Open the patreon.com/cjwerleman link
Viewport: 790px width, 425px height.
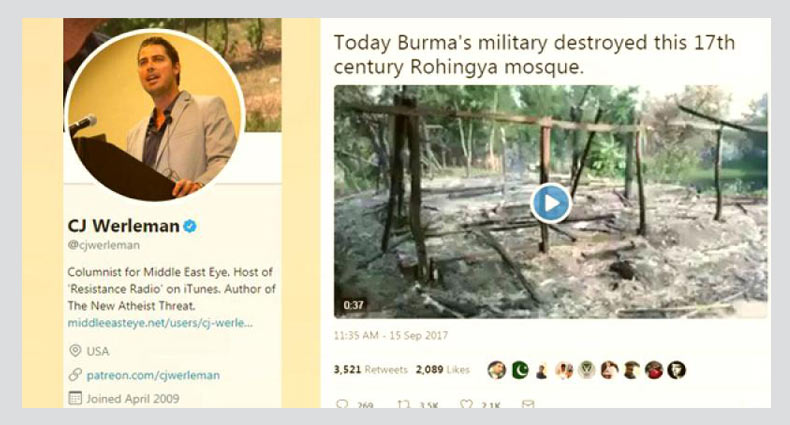153,375
